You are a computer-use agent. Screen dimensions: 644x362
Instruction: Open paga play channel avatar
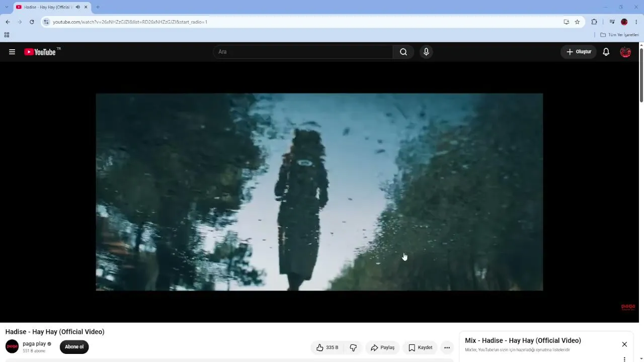point(12,346)
